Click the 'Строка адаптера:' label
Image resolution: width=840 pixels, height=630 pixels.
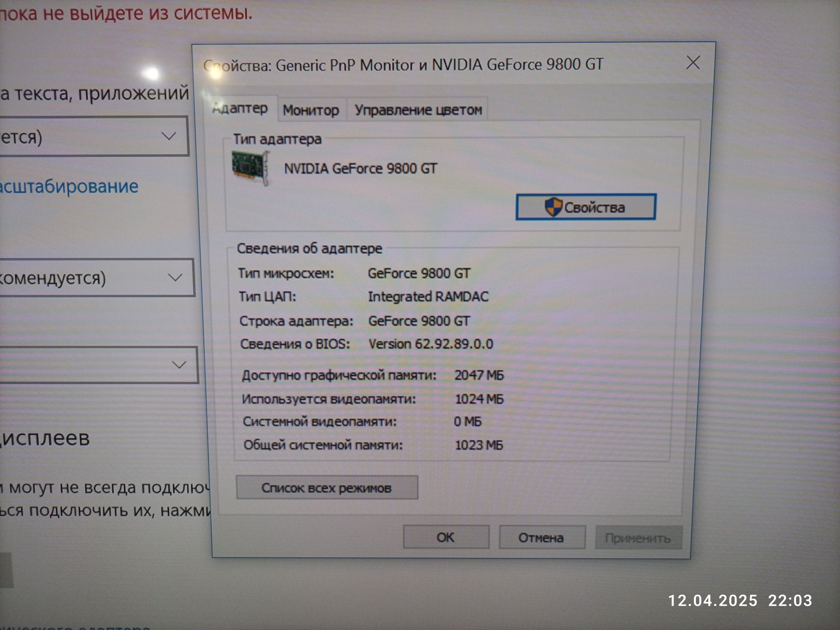coord(297,321)
